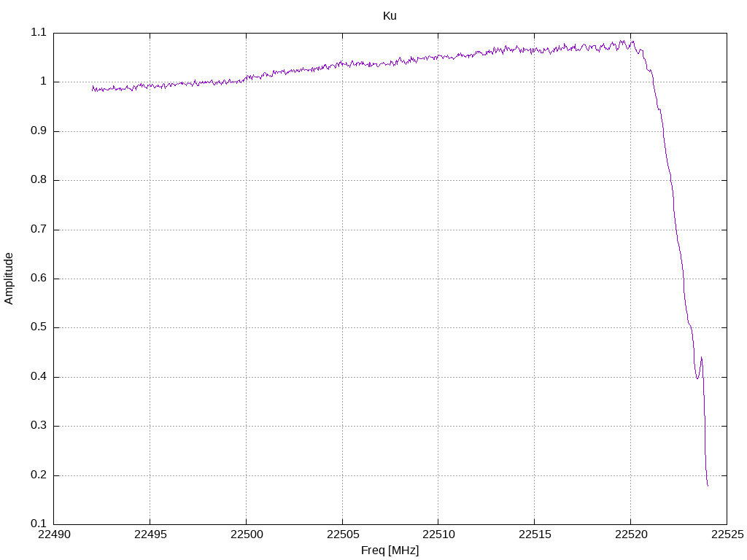
Task: Click the 0.5 y-axis tick label
Action: click(39, 327)
